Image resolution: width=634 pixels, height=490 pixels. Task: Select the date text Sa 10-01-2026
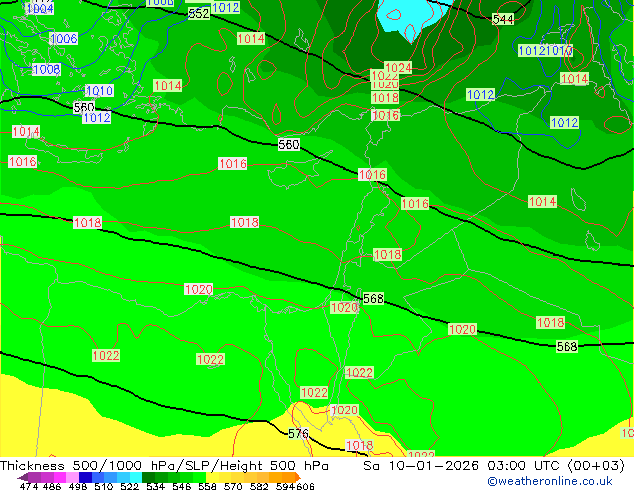point(421,466)
